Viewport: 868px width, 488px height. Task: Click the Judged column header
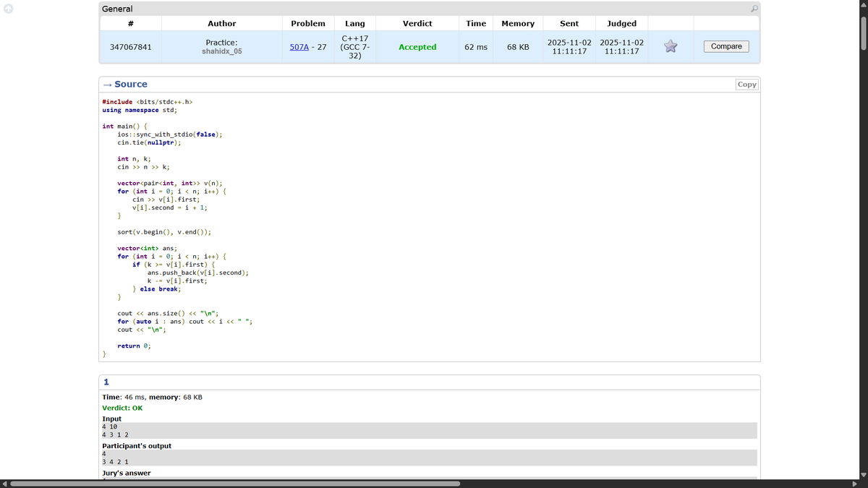point(622,24)
